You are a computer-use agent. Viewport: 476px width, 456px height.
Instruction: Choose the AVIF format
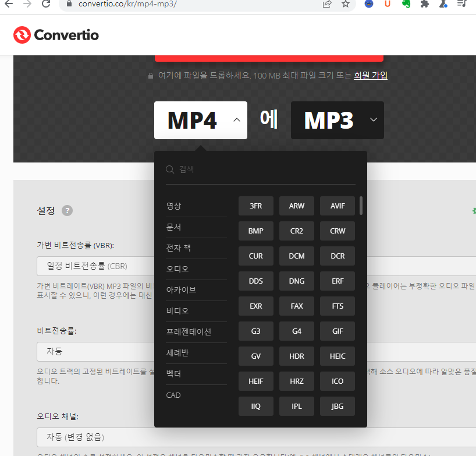pos(338,206)
